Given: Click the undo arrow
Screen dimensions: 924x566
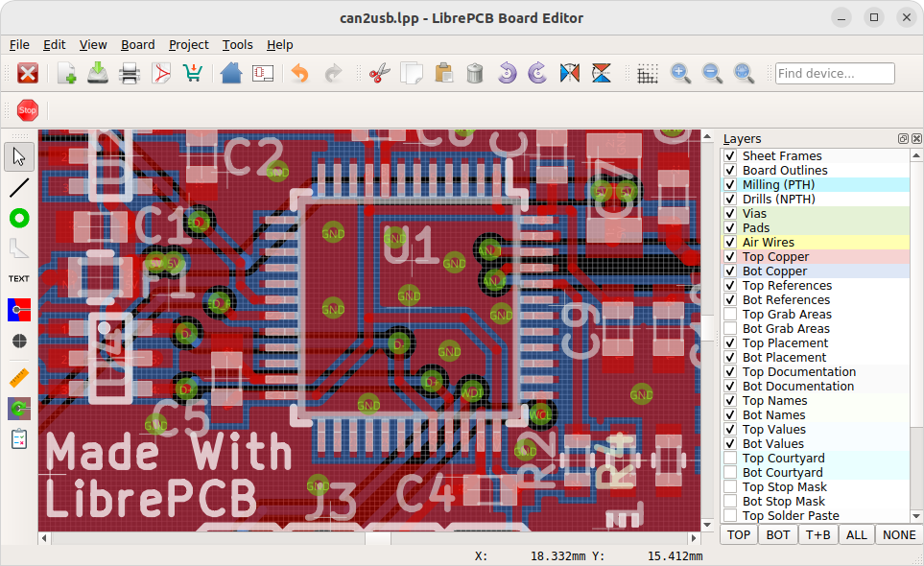Looking at the screenshot, I should 300,73.
